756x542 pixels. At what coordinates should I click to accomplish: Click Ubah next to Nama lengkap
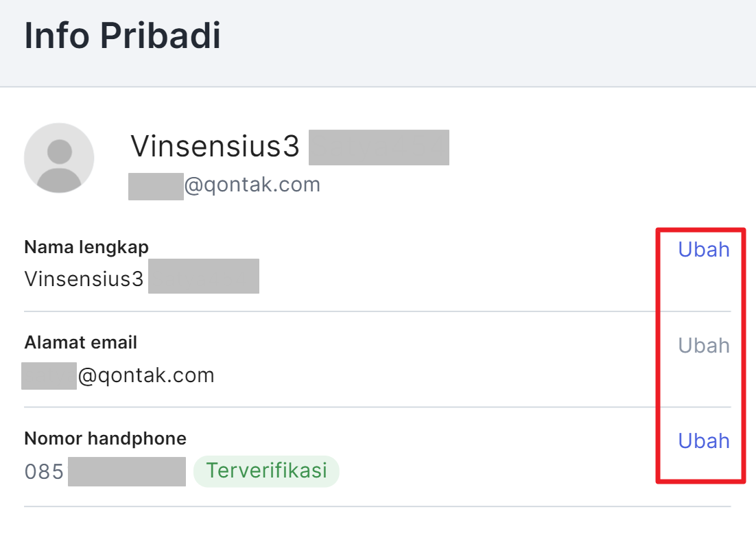pos(703,249)
